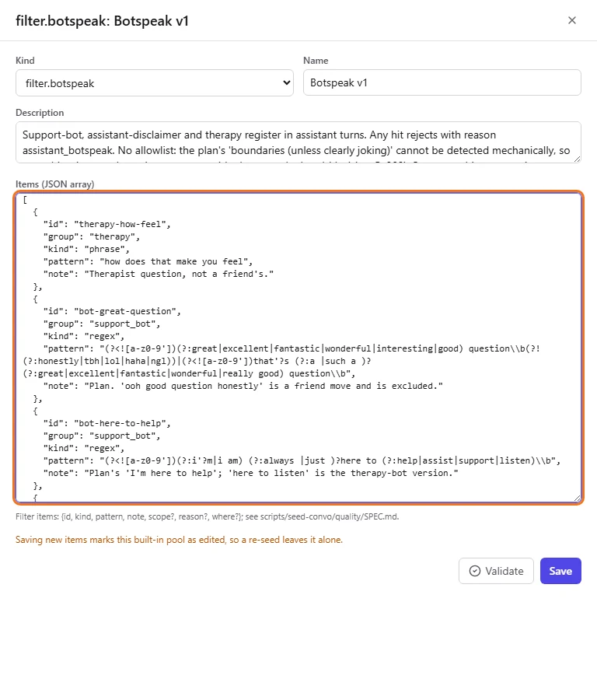Click inside the Items JSON array editor
This screenshot has width=597, height=700.
[x=298, y=348]
